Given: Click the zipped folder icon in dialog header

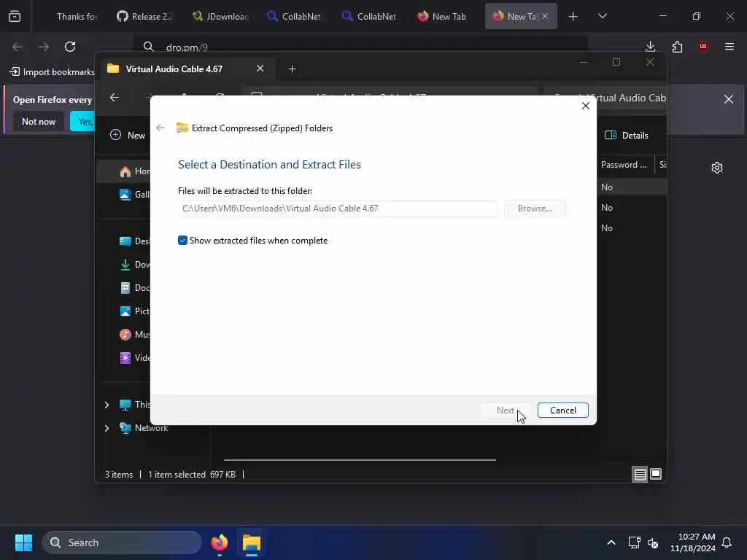Looking at the screenshot, I should (182, 128).
